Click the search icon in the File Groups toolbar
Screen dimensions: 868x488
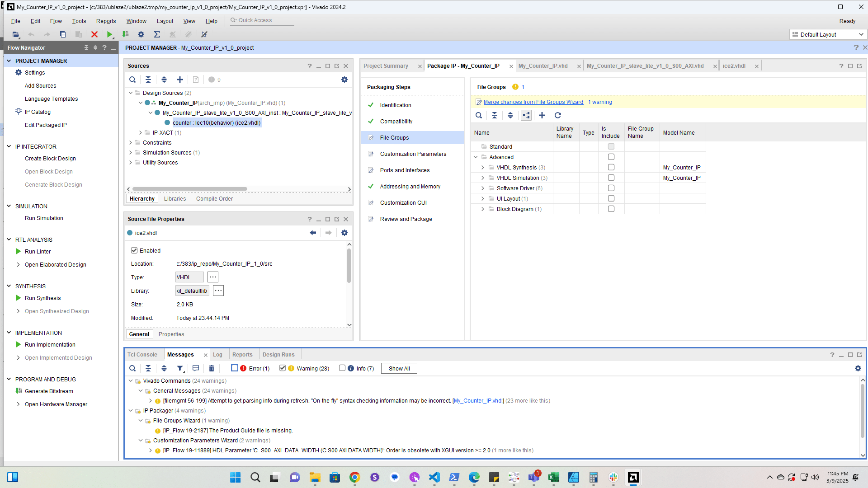pos(479,115)
